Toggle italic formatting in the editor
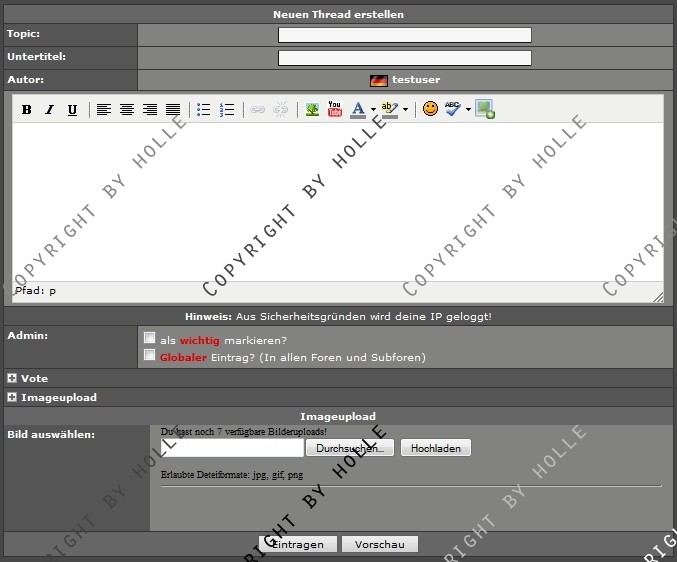 [50, 110]
